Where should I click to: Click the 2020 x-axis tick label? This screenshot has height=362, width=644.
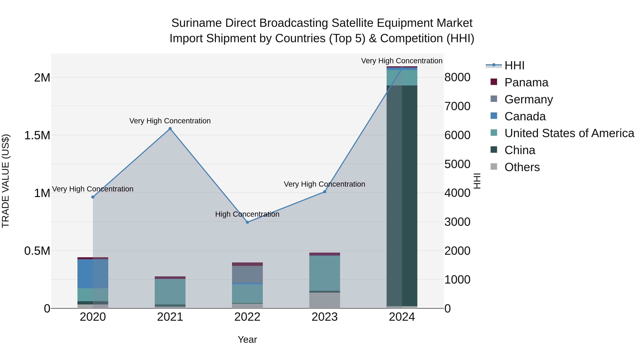click(93, 317)
